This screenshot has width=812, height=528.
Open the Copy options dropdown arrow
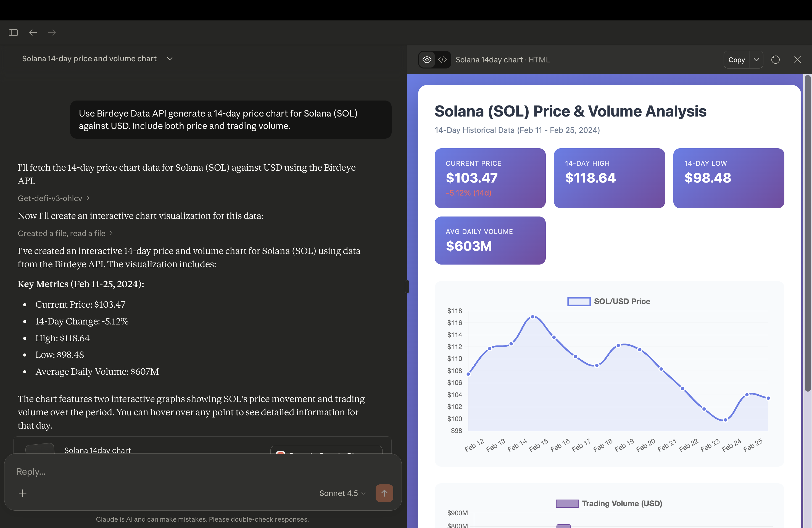(x=756, y=60)
